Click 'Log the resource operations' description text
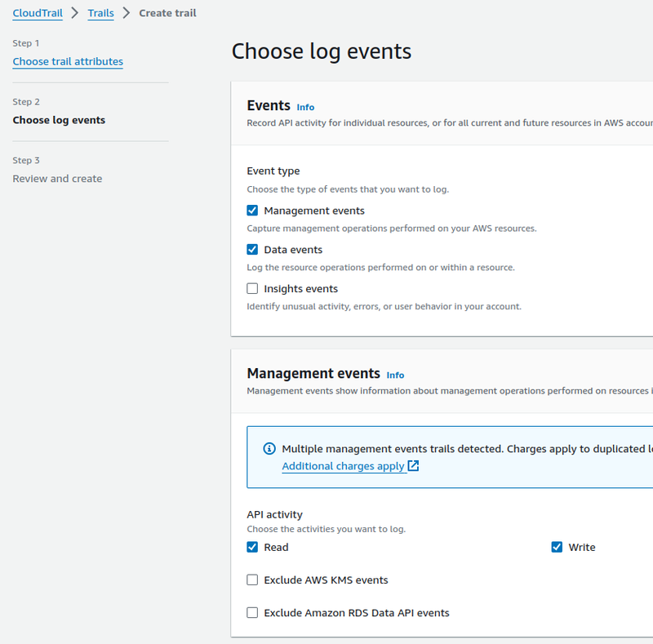 tap(380, 268)
